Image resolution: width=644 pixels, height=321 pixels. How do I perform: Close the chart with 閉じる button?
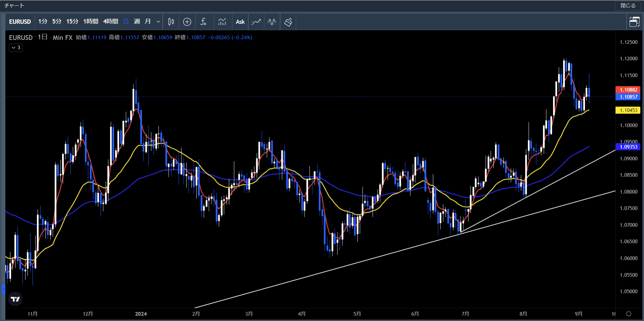click(x=628, y=6)
